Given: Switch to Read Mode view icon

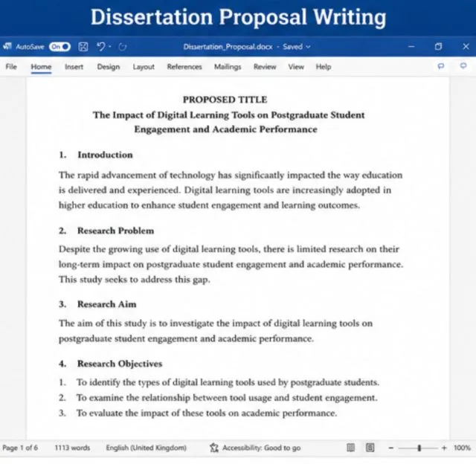Looking at the screenshot, I should (350, 448).
